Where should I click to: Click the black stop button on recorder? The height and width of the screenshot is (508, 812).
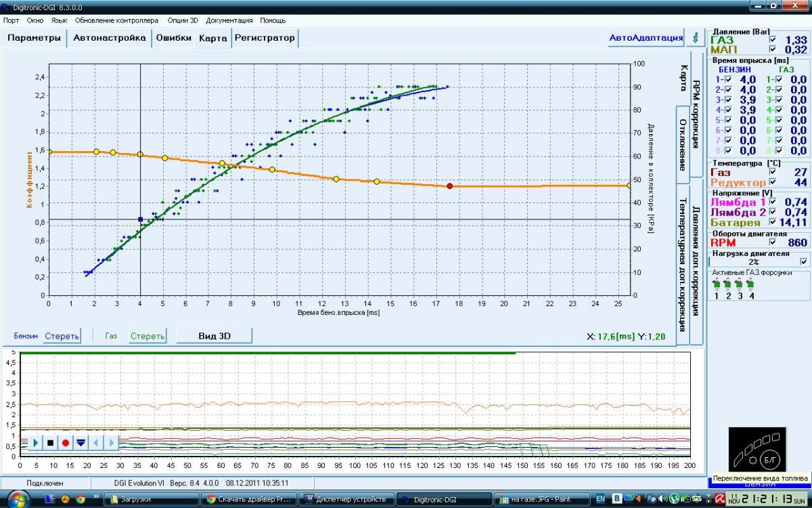[x=50, y=442]
